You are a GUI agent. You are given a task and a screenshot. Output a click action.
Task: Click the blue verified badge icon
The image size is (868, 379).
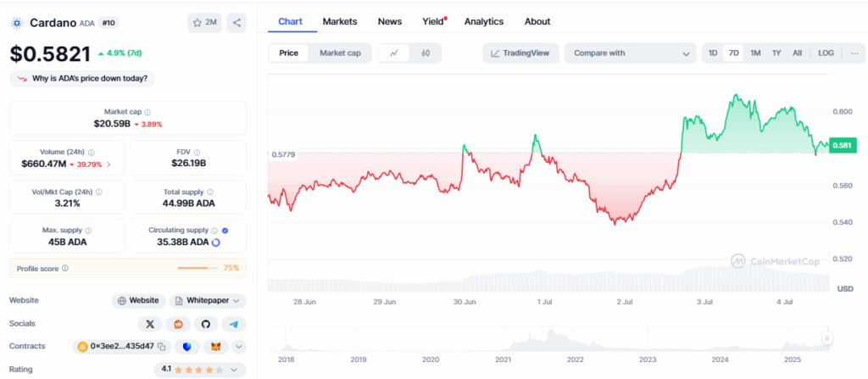coord(225,230)
